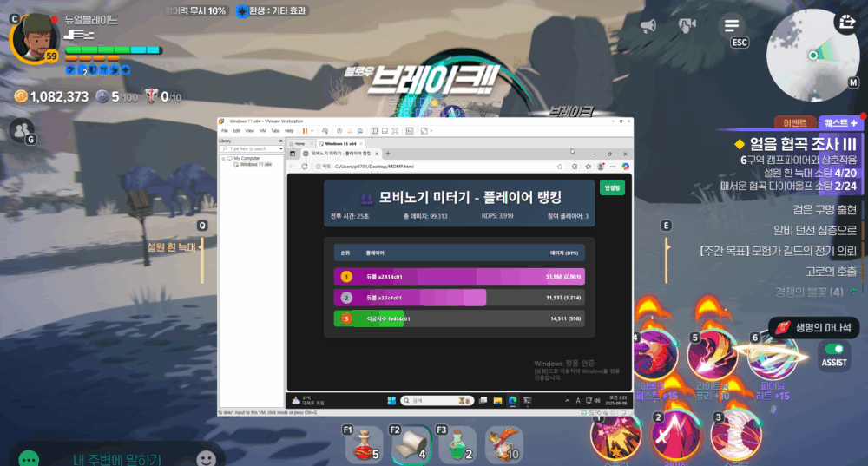The image size is (868, 466).
Task: Click the green 연결됨 status button
Action: click(612, 188)
